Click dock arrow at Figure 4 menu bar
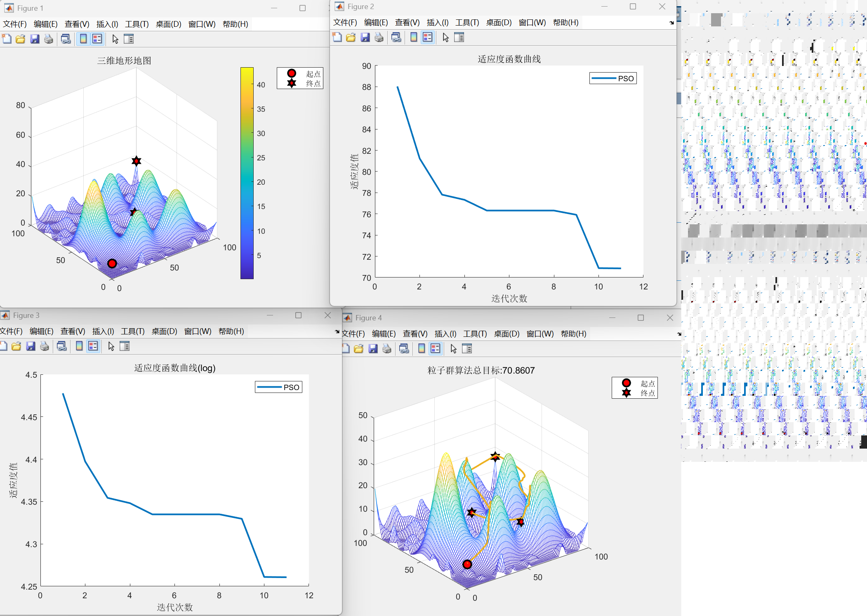This screenshot has width=867, height=616. [x=679, y=334]
